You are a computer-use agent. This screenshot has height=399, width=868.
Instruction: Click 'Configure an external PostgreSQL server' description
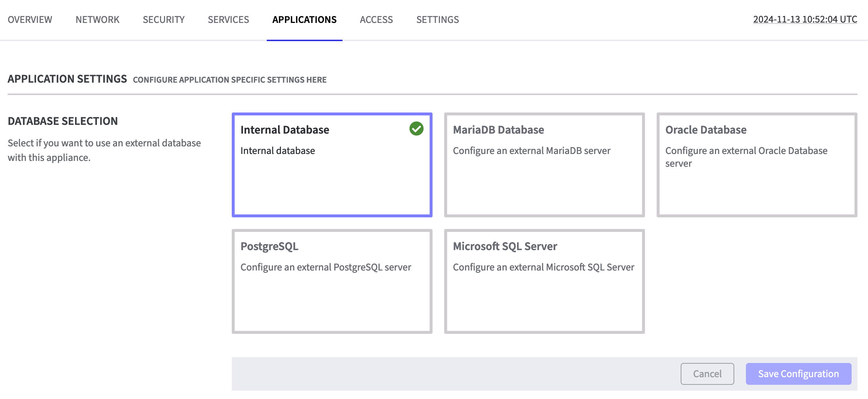(x=325, y=267)
